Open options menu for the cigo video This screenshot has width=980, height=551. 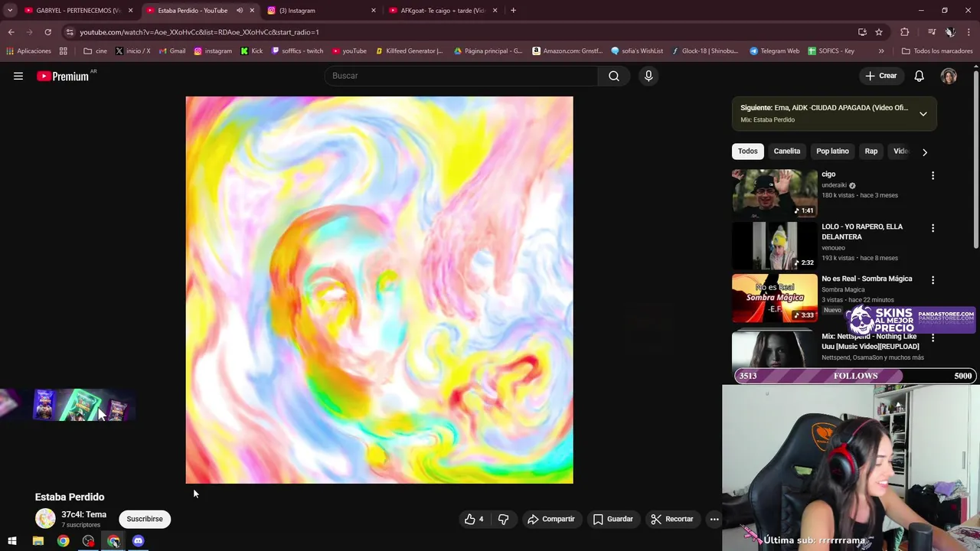933,175
